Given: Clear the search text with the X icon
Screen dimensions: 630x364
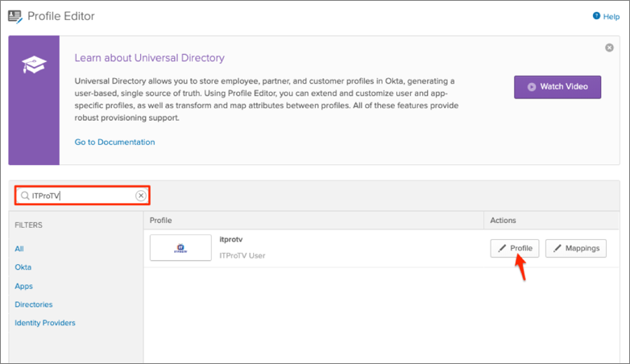Looking at the screenshot, I should (x=141, y=196).
